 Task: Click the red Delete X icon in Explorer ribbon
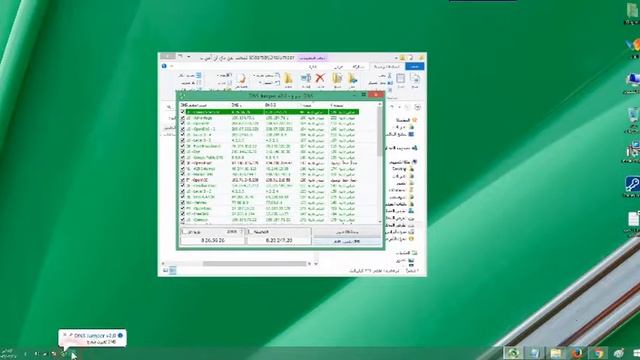[x=320, y=78]
